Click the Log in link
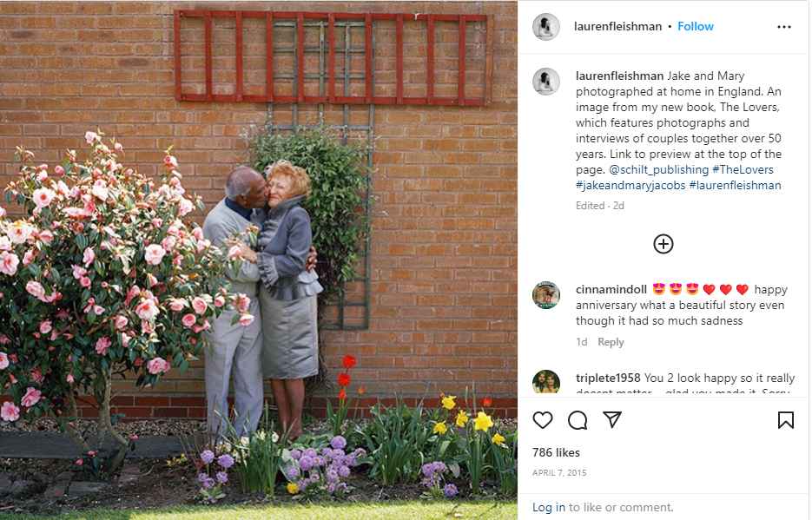Screen dimensions: 812x520 point(549,507)
